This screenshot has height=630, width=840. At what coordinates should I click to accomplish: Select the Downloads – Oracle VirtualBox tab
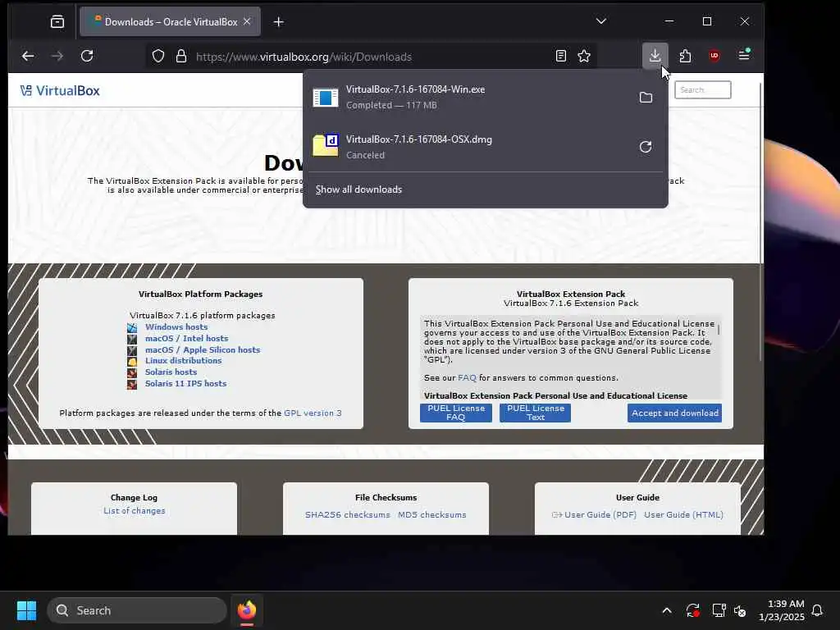[170, 22]
